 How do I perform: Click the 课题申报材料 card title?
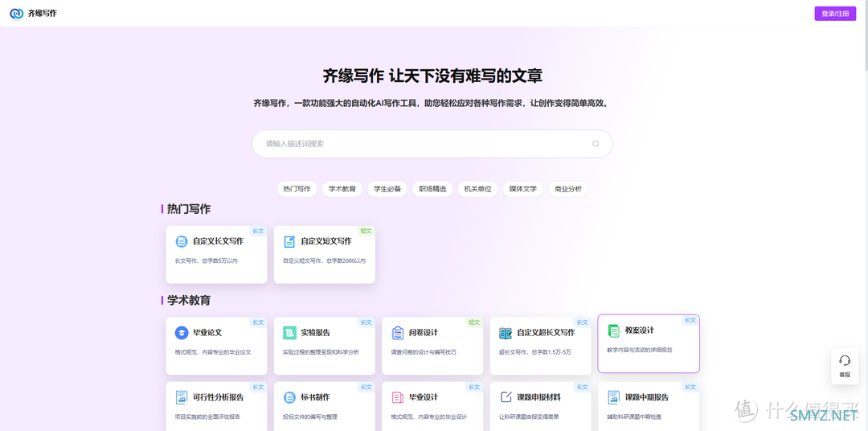pyautogui.click(x=538, y=397)
